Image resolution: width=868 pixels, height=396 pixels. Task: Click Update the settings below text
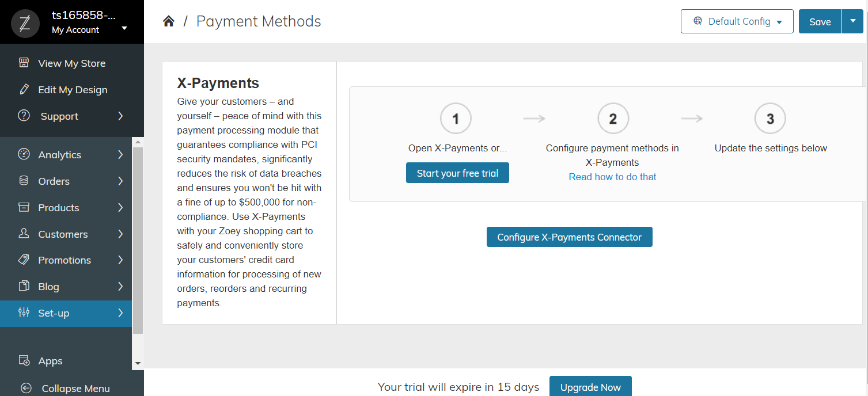pos(771,148)
